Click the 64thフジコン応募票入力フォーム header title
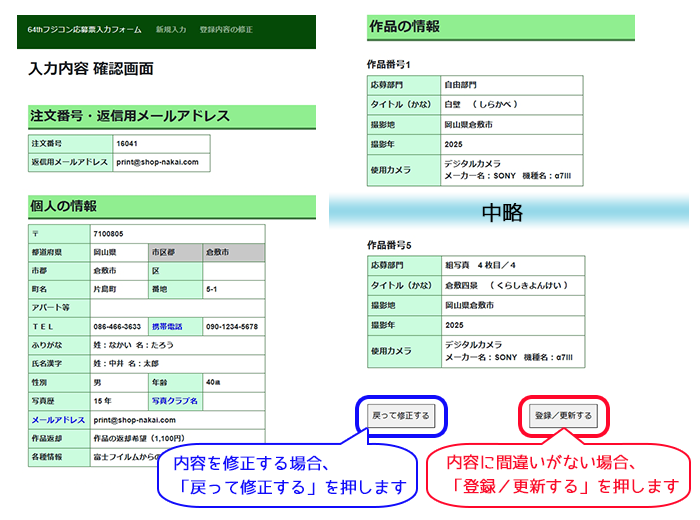 click(x=84, y=29)
